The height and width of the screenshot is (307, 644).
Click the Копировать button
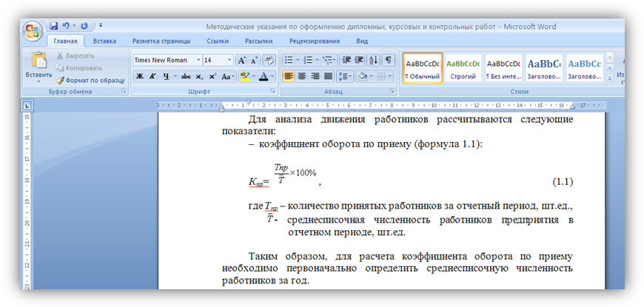(x=79, y=68)
